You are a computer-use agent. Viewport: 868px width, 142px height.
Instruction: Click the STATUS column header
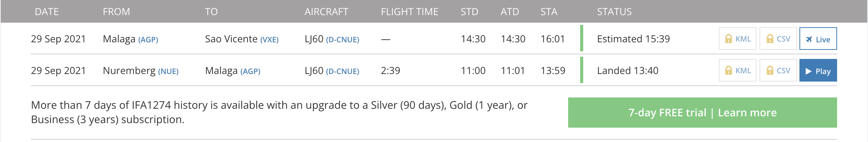pos(614,12)
